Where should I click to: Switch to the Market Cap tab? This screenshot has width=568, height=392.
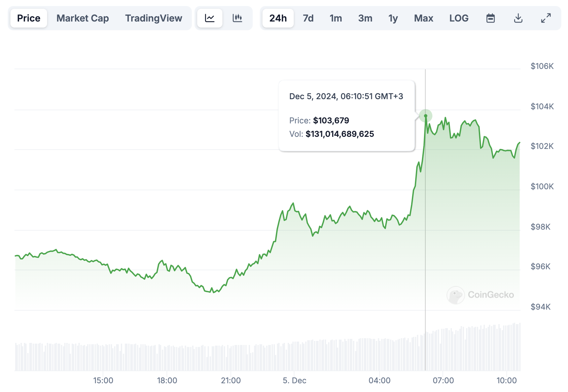tap(82, 18)
